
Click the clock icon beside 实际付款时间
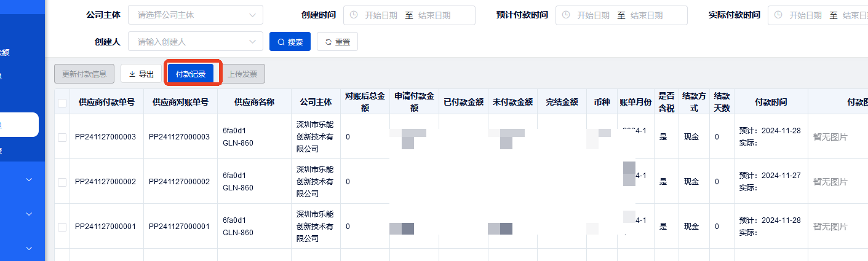coord(778,15)
